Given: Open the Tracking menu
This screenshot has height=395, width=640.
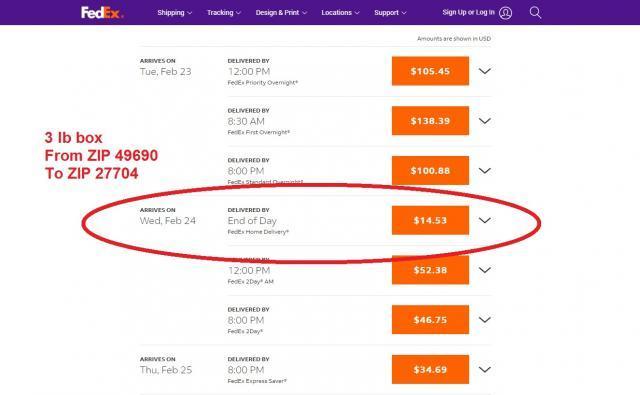Looking at the screenshot, I should pos(224,13).
